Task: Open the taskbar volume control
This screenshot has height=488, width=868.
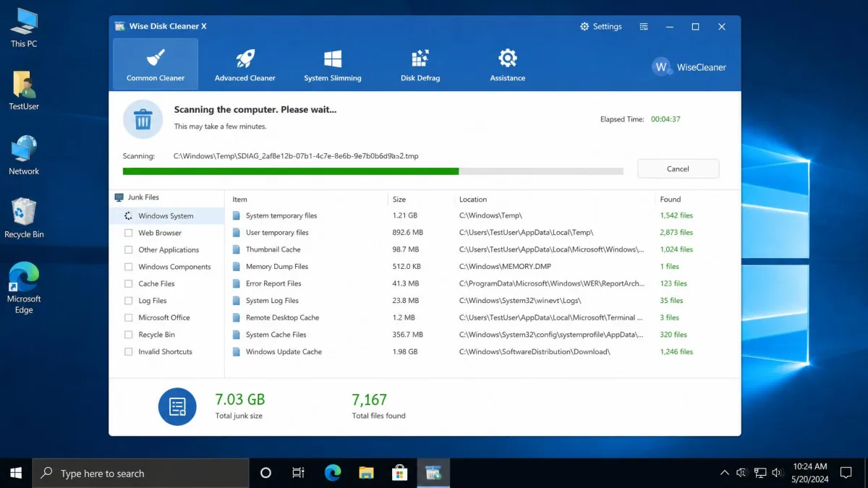Action: pyautogui.click(x=778, y=473)
